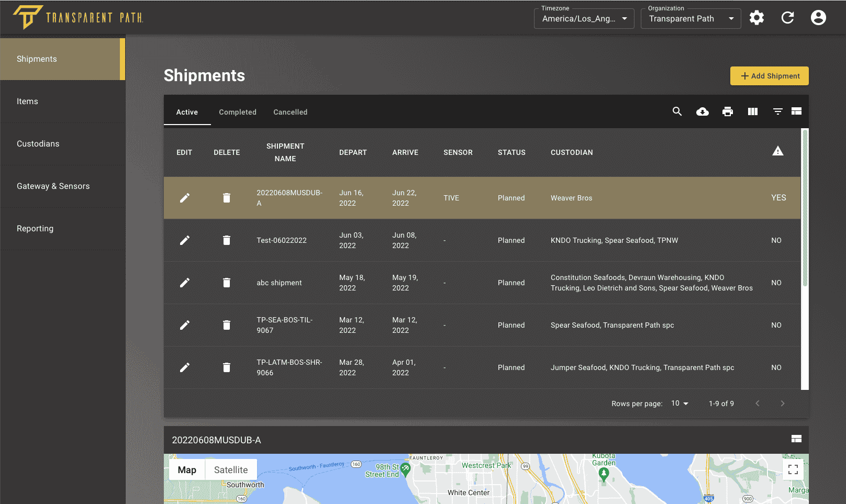846x504 pixels.
Task: Print the shipments table
Action: click(x=727, y=111)
